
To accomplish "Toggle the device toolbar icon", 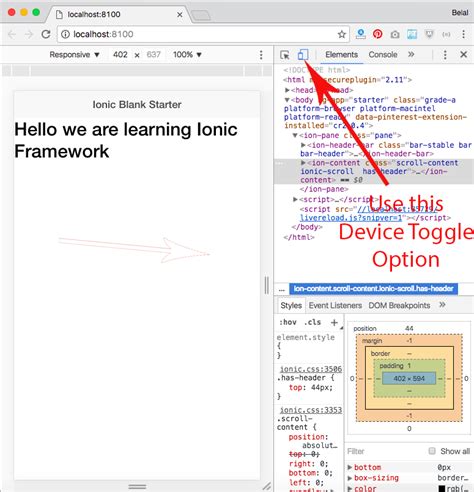I will click(303, 54).
